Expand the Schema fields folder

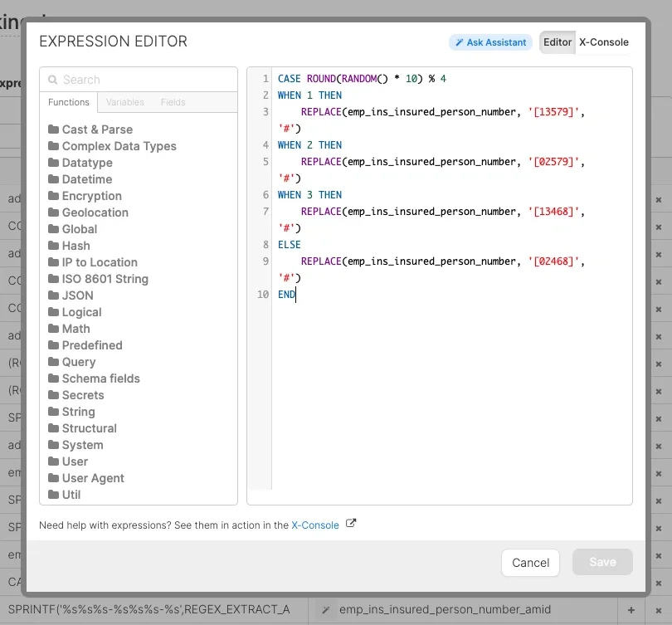click(x=94, y=378)
